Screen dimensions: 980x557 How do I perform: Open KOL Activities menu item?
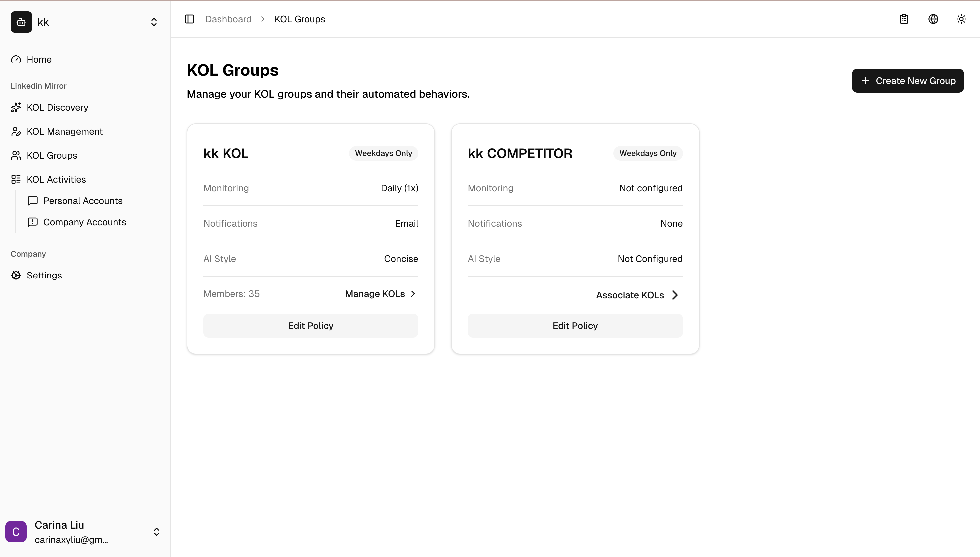(56, 180)
